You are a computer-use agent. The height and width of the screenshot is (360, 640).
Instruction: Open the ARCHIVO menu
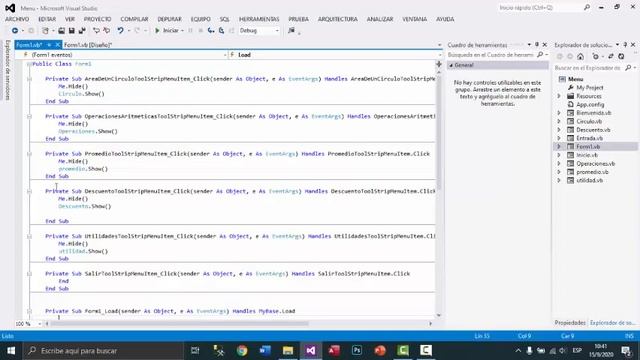[x=17, y=19]
